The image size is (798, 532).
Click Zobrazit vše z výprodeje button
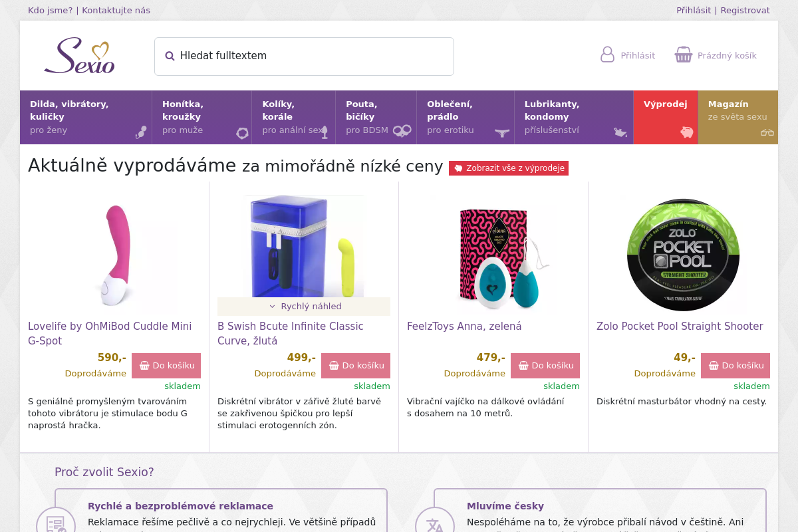[509, 168]
